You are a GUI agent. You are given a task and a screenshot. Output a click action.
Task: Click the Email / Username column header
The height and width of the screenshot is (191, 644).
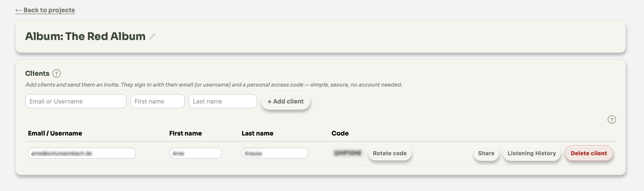point(55,133)
